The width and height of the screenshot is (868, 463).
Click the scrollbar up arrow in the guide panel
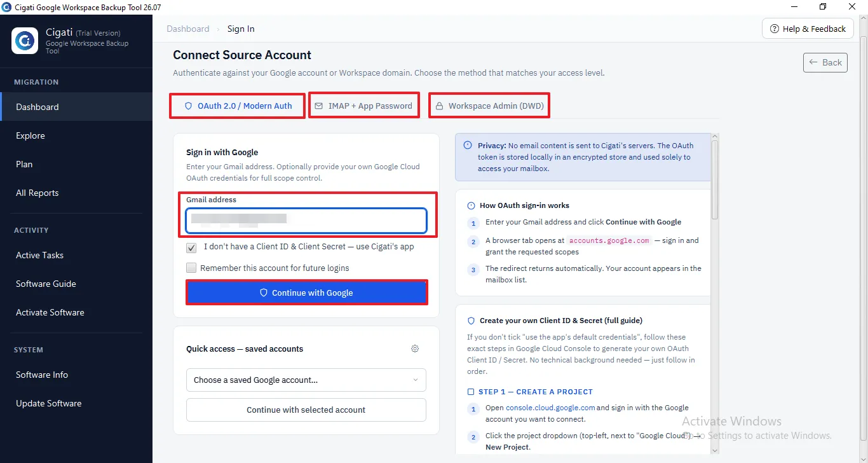click(x=715, y=137)
